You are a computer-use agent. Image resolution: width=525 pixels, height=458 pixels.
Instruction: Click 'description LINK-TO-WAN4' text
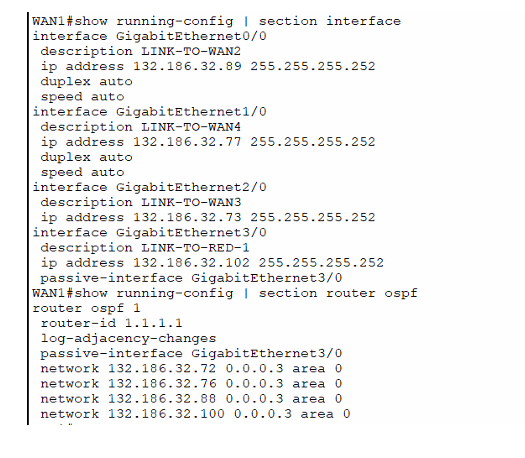tap(141, 127)
